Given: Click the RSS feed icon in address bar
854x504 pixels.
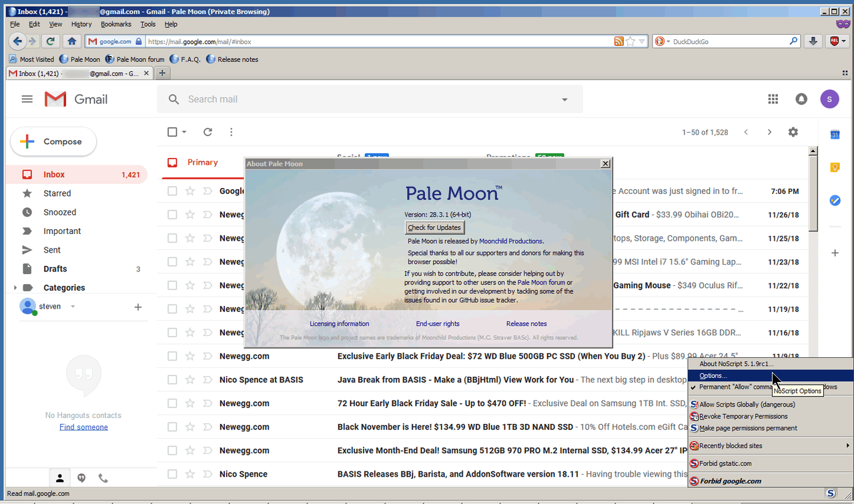Looking at the screenshot, I should click(x=619, y=41).
